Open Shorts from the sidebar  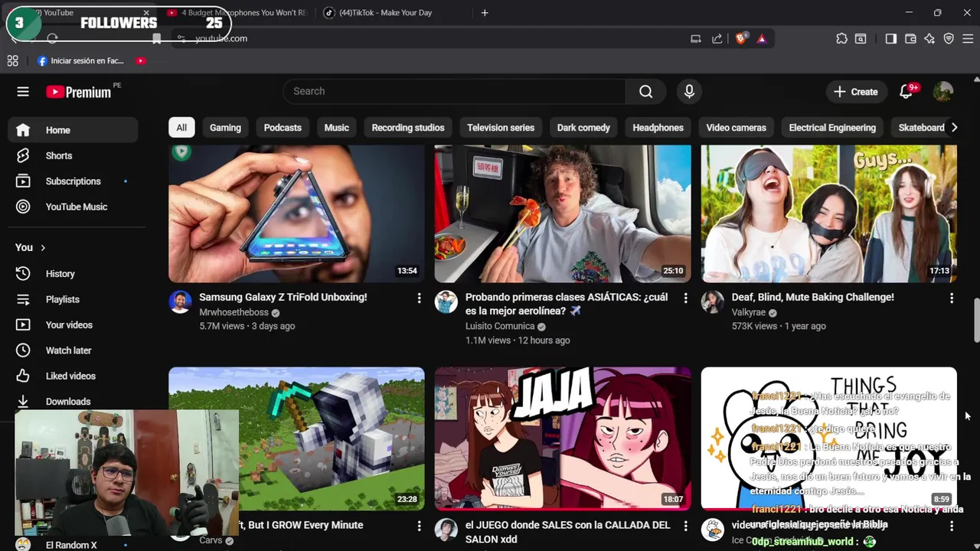point(73,155)
